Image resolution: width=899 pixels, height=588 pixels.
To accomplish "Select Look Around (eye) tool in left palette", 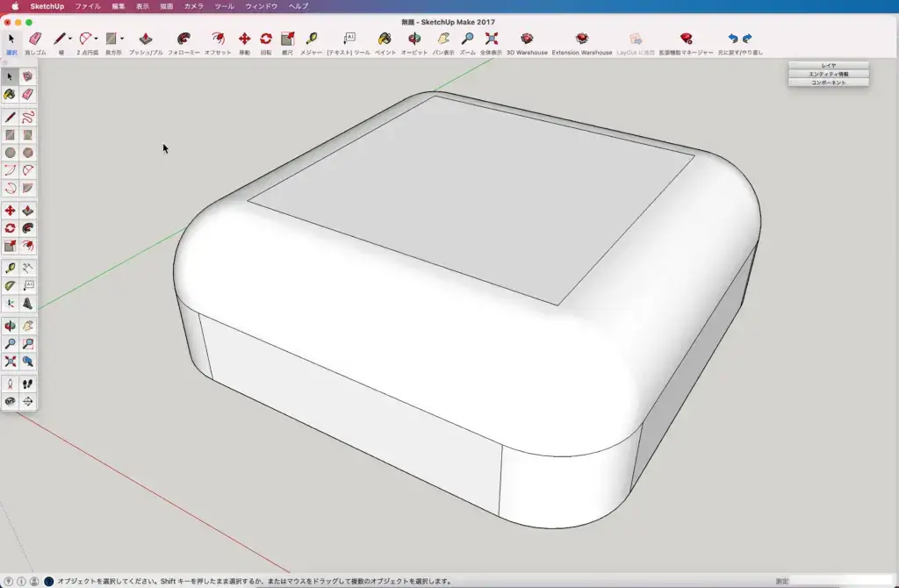I will pos(10,401).
